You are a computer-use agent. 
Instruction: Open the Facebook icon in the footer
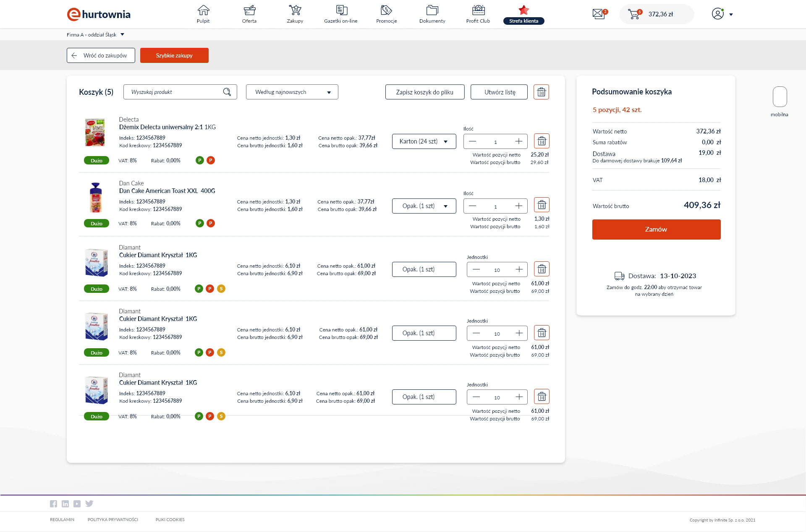(53, 503)
